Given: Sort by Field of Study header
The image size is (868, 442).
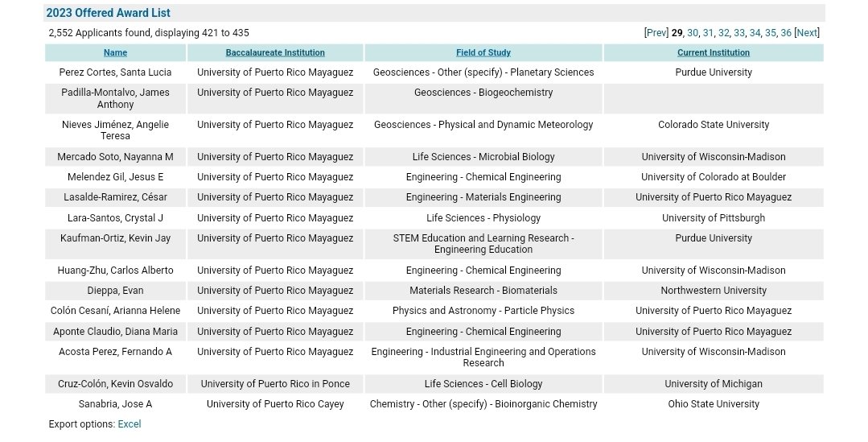Looking at the screenshot, I should click(x=483, y=52).
